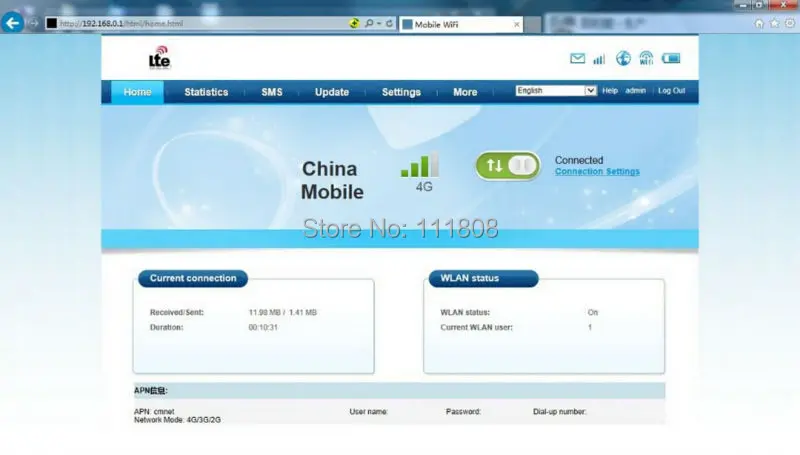Open the SMS tab
Viewport: 800px width, 455px height.
pyautogui.click(x=272, y=92)
